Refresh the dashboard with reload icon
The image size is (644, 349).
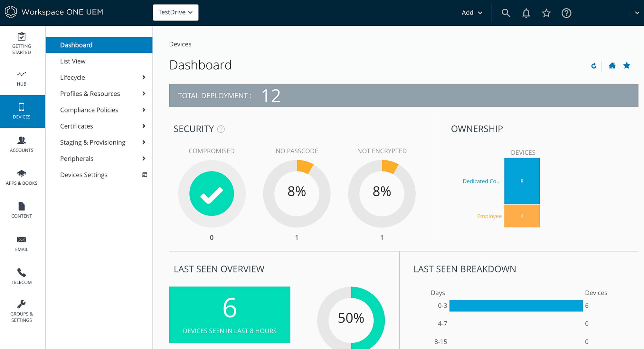593,66
